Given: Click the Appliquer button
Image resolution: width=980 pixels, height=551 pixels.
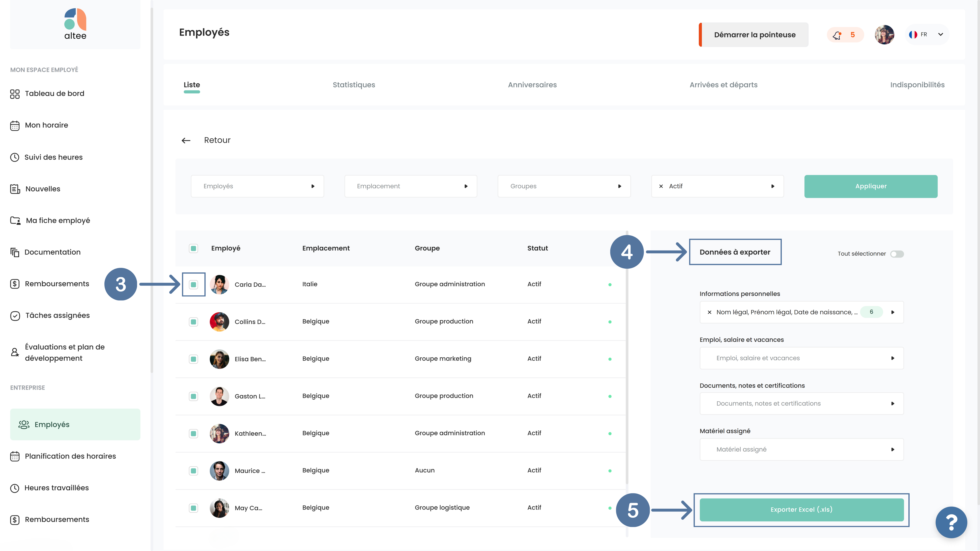Looking at the screenshot, I should pyautogui.click(x=871, y=186).
